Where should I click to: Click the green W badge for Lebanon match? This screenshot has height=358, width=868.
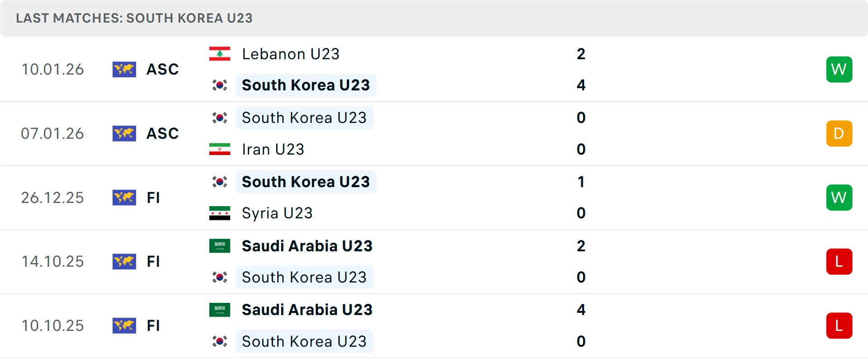point(839,69)
